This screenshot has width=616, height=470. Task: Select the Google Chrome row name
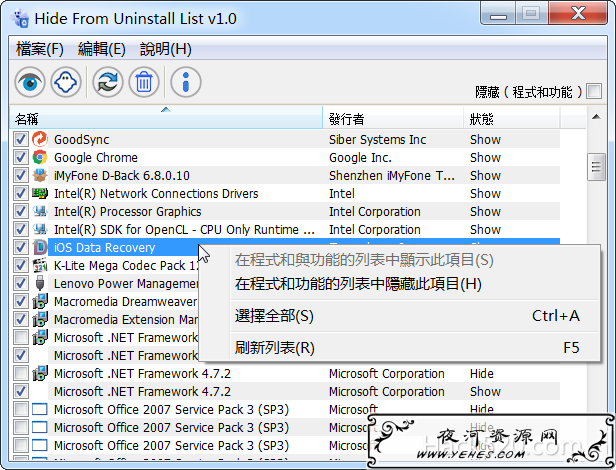pos(96,158)
